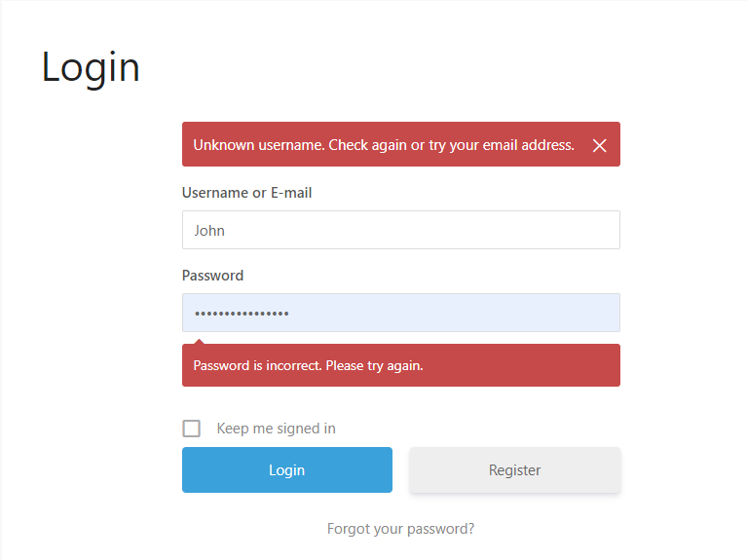Click the "Username or E-mail" field label
This screenshot has width=747, height=560.
pos(246,193)
